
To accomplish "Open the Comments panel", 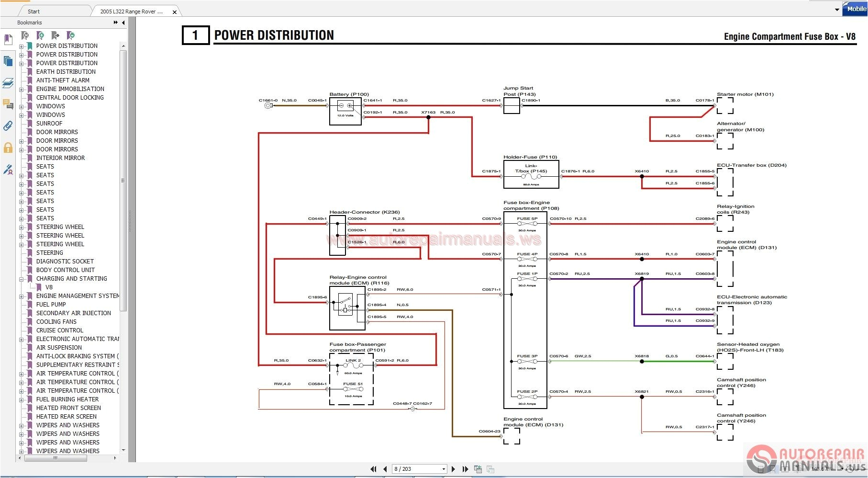I will pyautogui.click(x=8, y=104).
